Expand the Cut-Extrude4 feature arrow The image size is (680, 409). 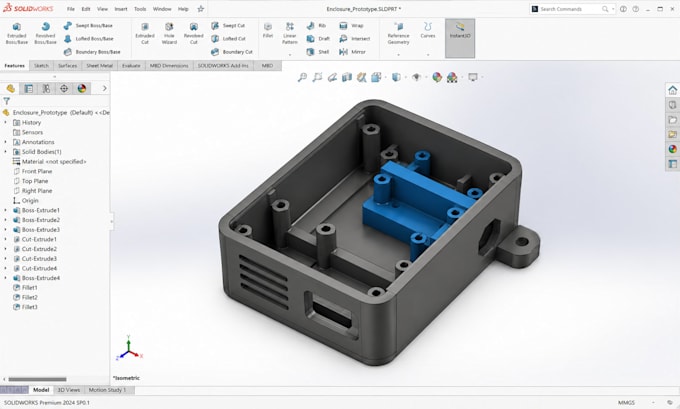pos(5,268)
